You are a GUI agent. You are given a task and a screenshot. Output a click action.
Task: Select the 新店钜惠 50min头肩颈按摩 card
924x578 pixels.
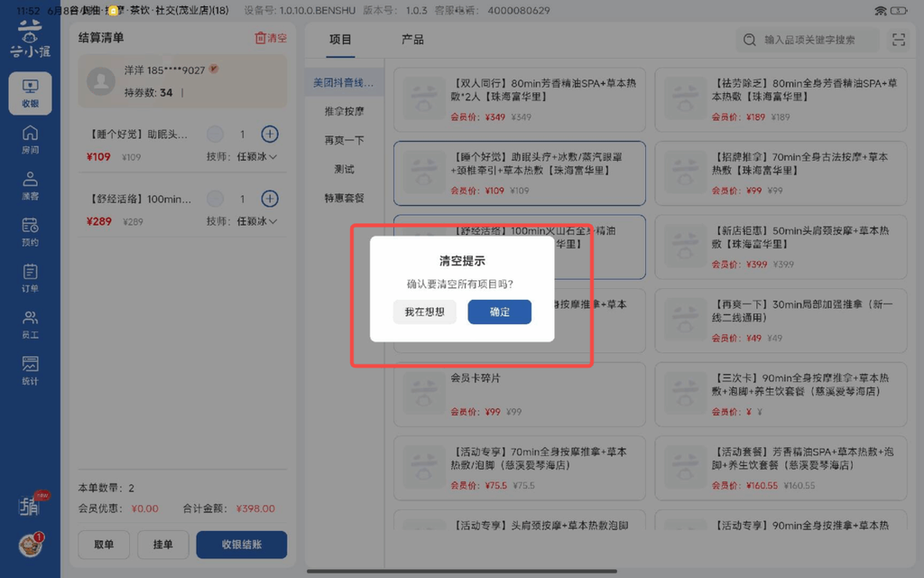click(781, 247)
